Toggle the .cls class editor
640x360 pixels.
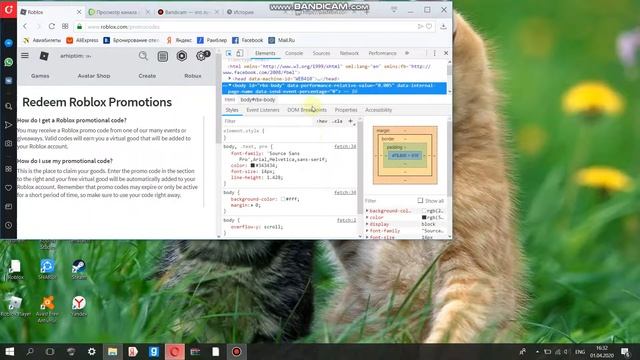tap(338, 121)
